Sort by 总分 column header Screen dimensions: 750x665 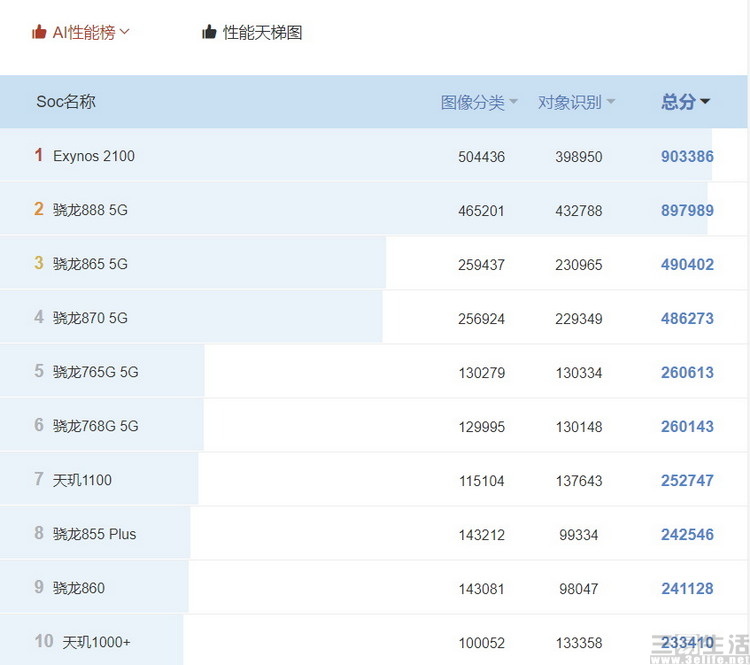[678, 101]
